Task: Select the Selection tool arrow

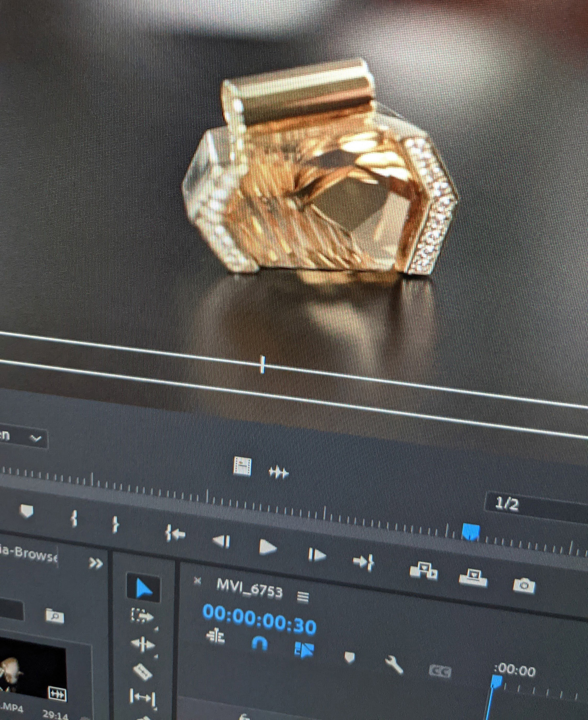Action: pos(143,588)
